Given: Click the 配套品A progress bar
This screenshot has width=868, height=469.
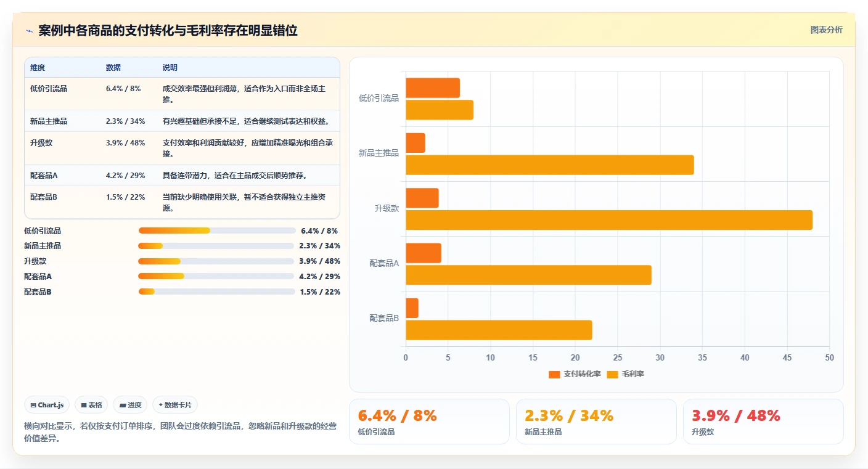Looking at the screenshot, I should click(x=216, y=276).
